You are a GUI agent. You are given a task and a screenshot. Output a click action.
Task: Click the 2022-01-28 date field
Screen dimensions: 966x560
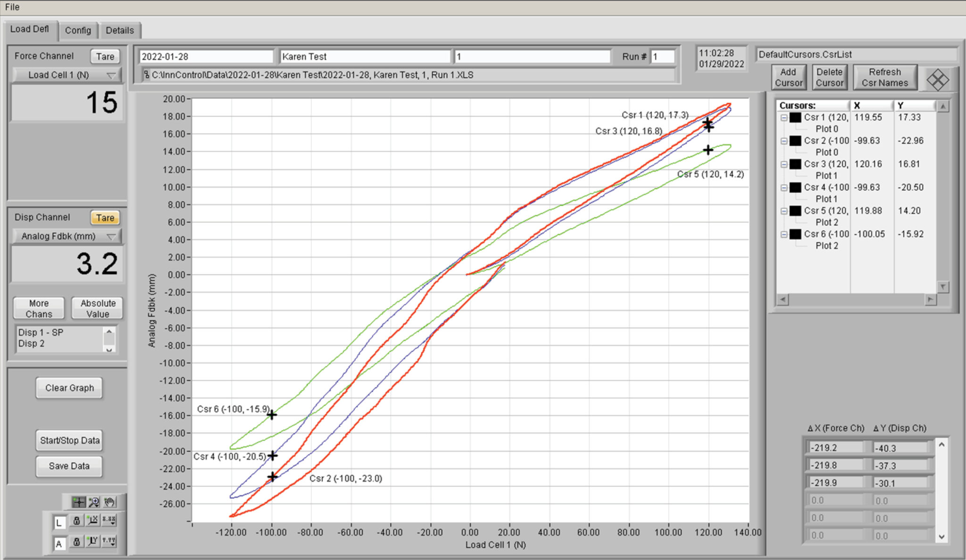(x=206, y=57)
